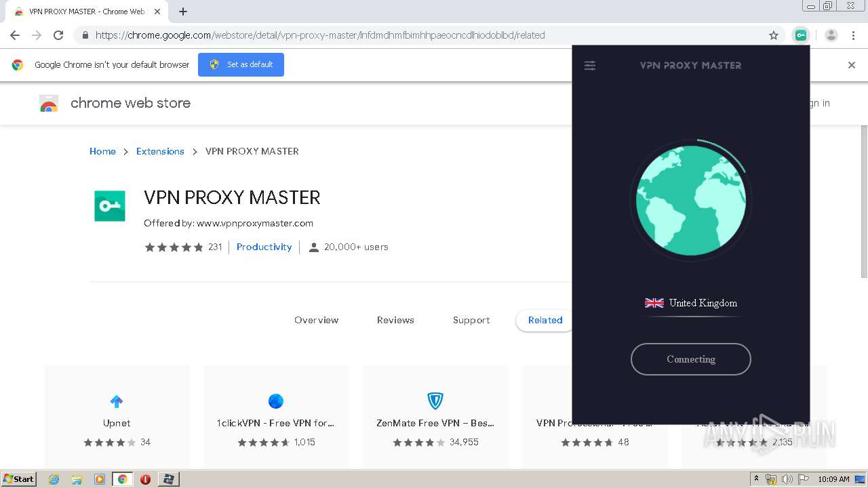Click the action center flag tray icon
Viewport: 868px width, 488px height.
802,479
